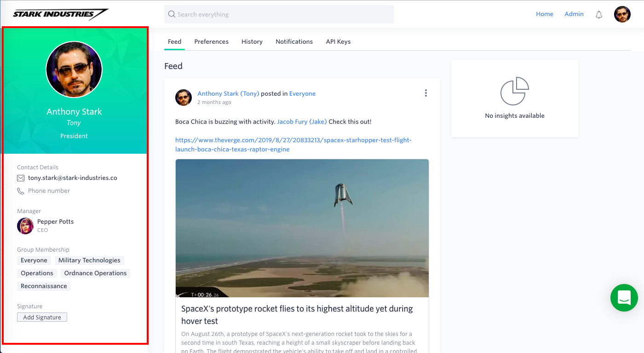Image resolution: width=644 pixels, height=353 pixels.
Task: Click the Jacob Fury (Jake) mention
Action: [x=302, y=122]
